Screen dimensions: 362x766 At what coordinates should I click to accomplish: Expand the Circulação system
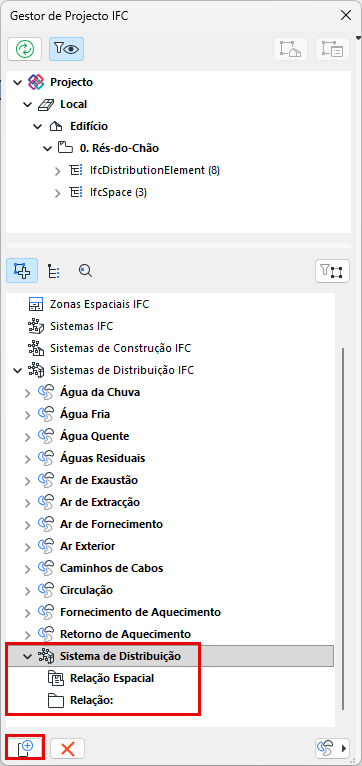point(28,590)
